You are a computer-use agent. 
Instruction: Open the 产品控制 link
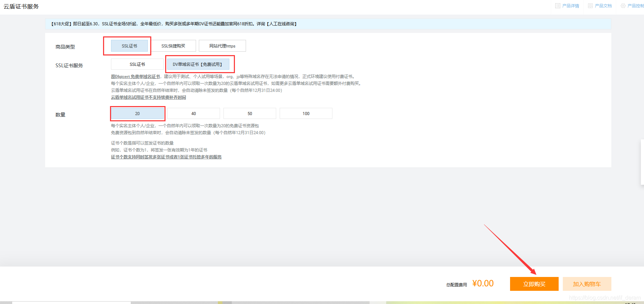635,6
